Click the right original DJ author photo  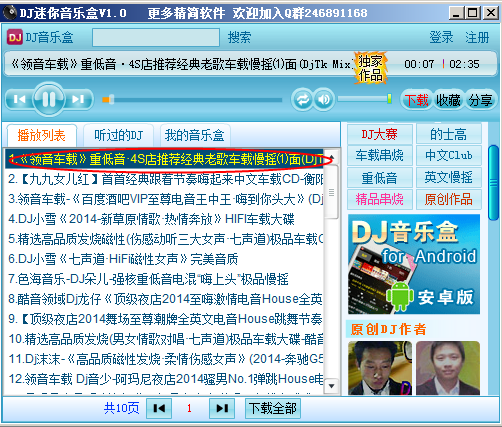[x=448, y=368]
